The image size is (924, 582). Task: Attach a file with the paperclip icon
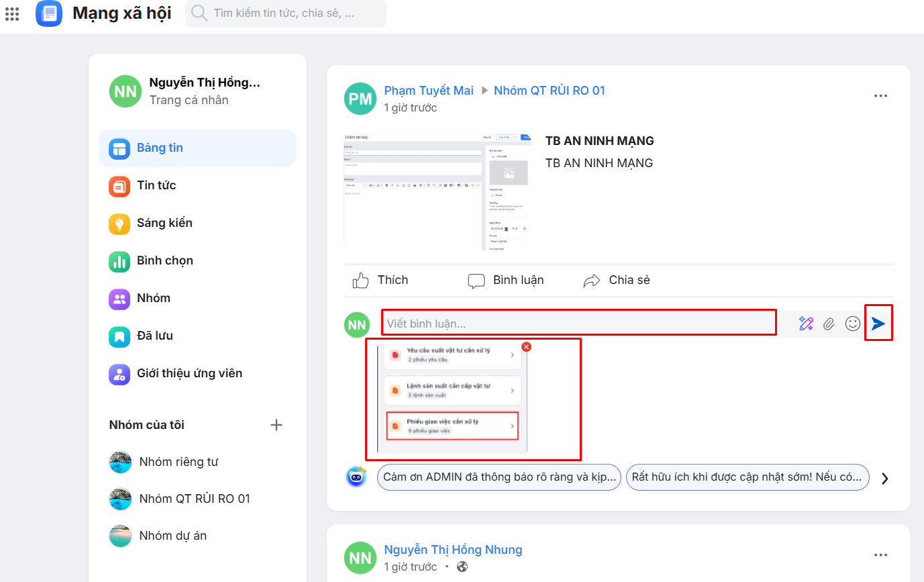click(829, 324)
